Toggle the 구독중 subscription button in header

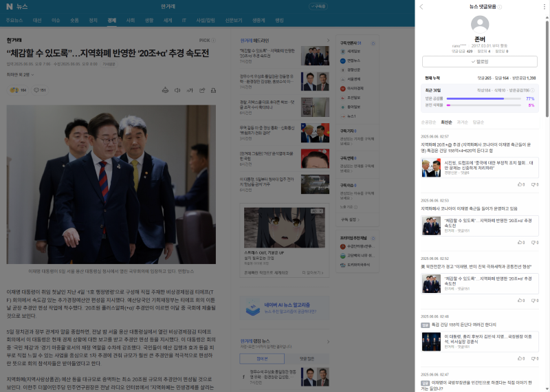coord(318,6)
